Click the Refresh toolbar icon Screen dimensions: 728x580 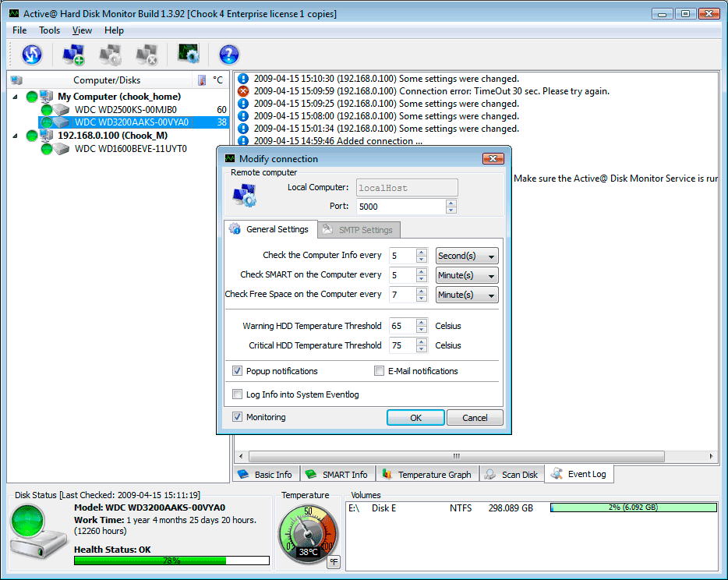[x=32, y=55]
